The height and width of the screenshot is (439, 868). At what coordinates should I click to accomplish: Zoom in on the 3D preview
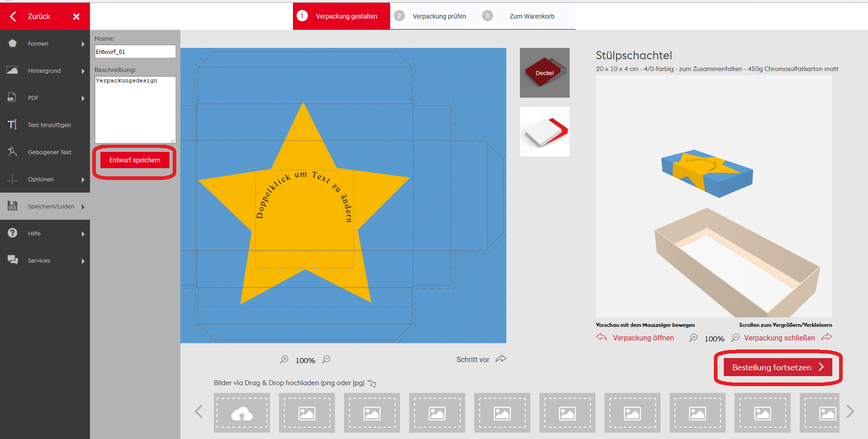tap(693, 338)
